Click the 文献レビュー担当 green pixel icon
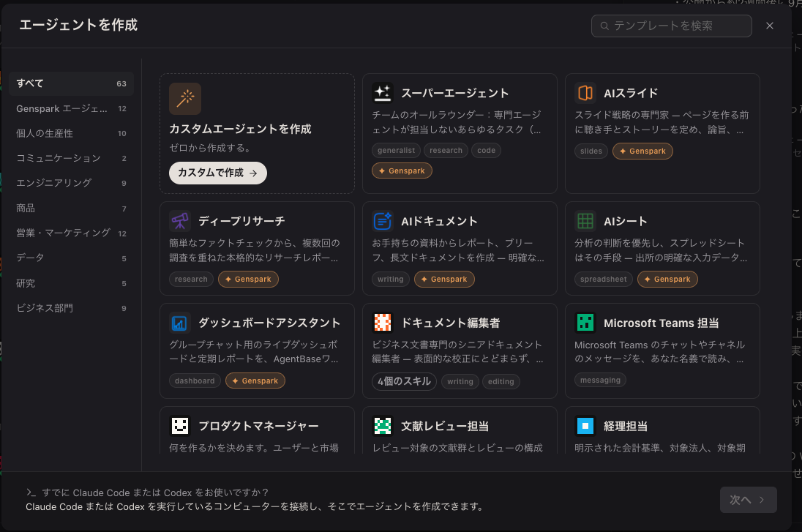 (x=382, y=426)
